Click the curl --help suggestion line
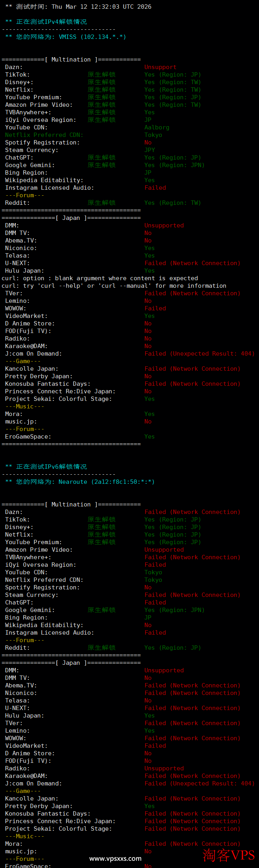Image resolution: width=259 pixels, height=868 pixels. (114, 286)
